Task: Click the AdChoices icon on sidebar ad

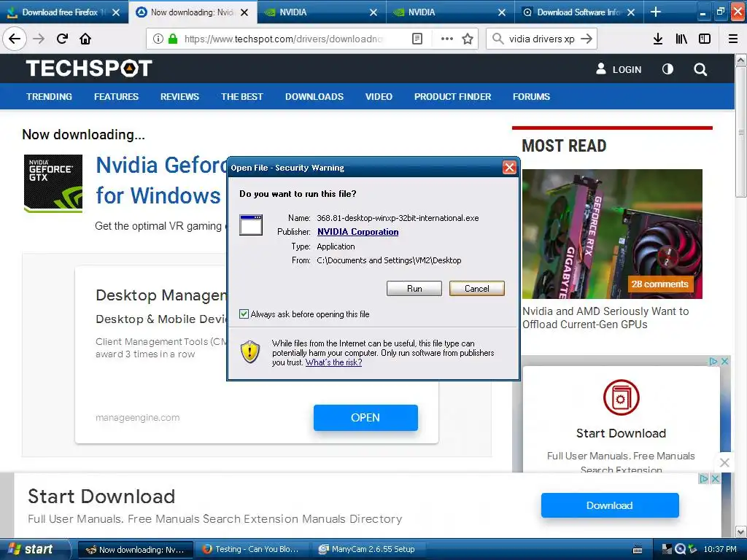Action: point(713,362)
